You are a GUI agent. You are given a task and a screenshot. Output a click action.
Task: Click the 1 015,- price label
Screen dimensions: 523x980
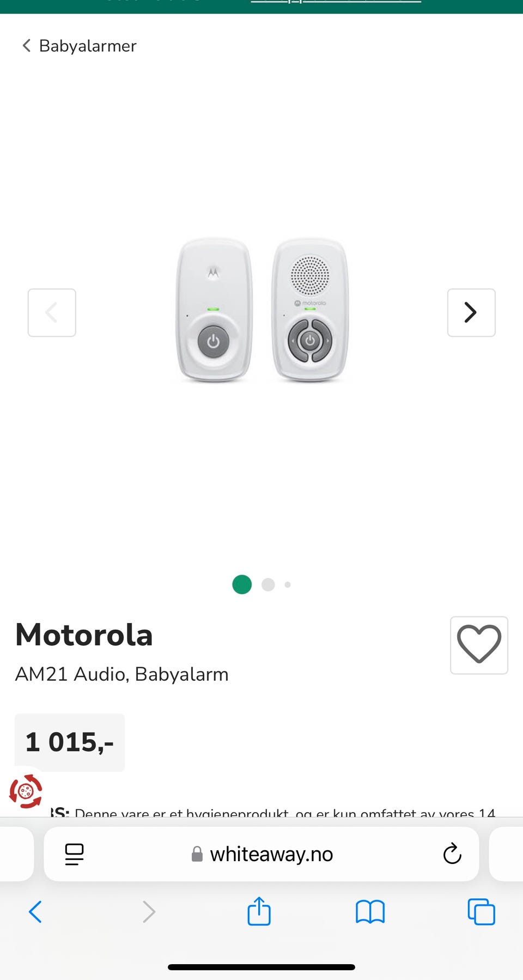pos(70,742)
